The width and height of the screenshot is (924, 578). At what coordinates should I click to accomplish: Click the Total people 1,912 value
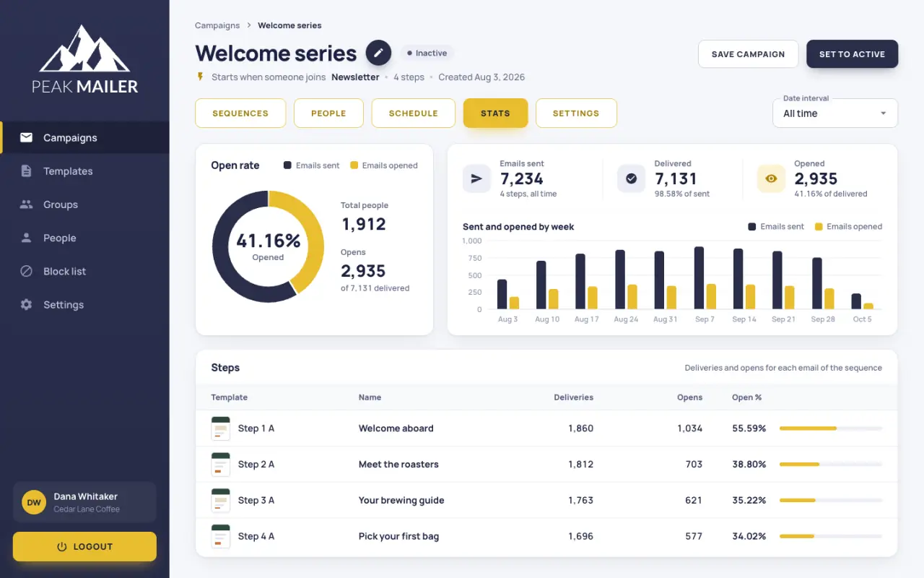(364, 224)
